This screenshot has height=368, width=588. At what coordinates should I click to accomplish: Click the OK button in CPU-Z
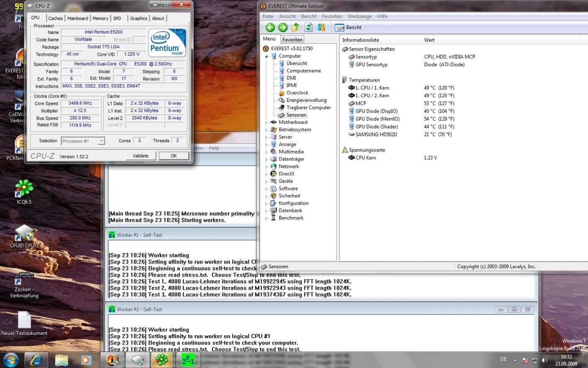pyautogui.click(x=174, y=155)
